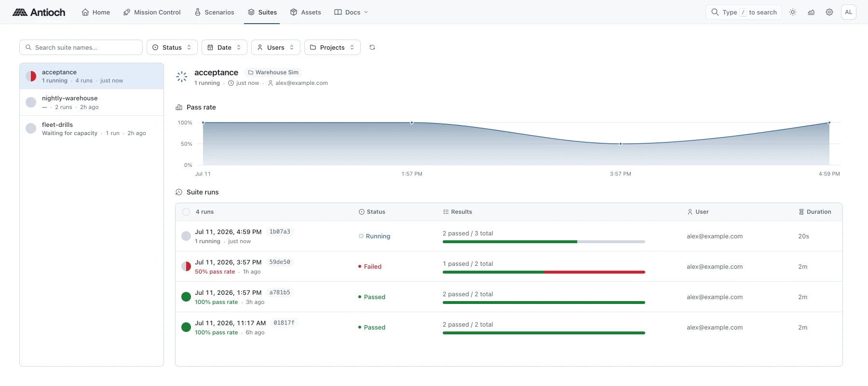The height and width of the screenshot is (386, 868).
Task: Click the spinning loader icon beside acceptance title
Action: tap(182, 77)
